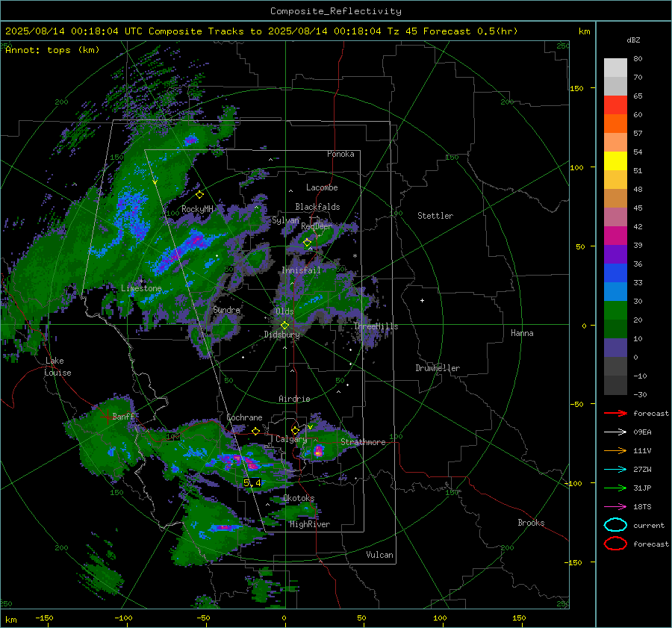Click the Drumheller city label
The image size is (672, 628).
(438, 368)
